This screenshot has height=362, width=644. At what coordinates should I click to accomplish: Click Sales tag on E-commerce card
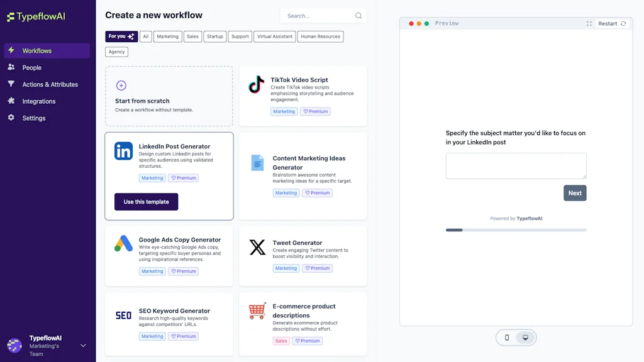pyautogui.click(x=281, y=341)
